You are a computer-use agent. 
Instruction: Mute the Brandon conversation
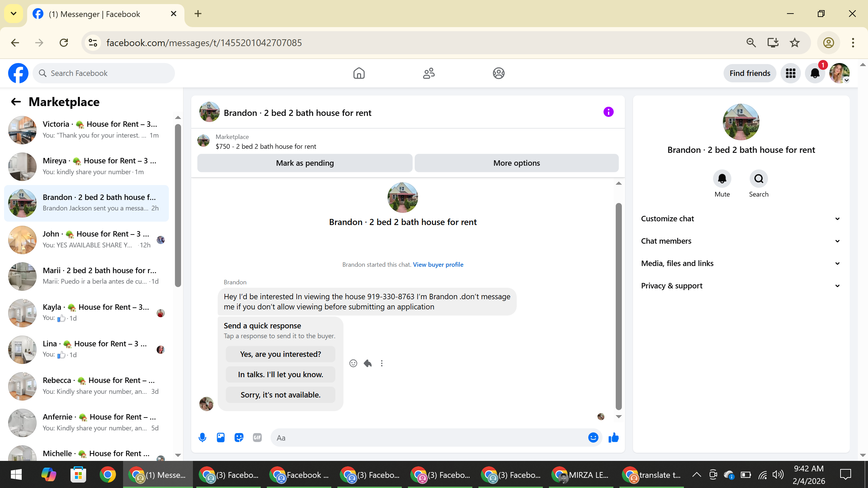[x=722, y=179]
